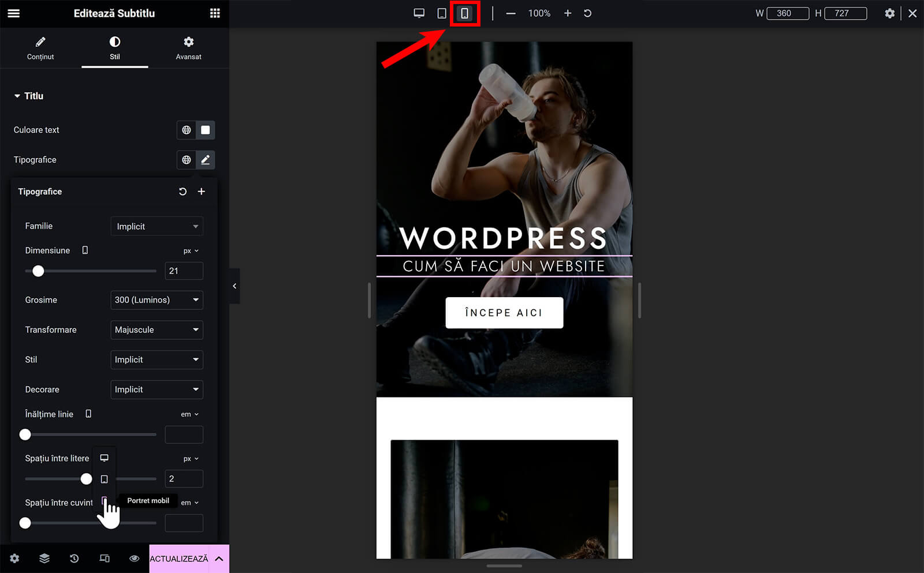Image resolution: width=924 pixels, height=573 pixels.
Task: Change Spațiu între litere unit px dropdown
Action: 191,459
